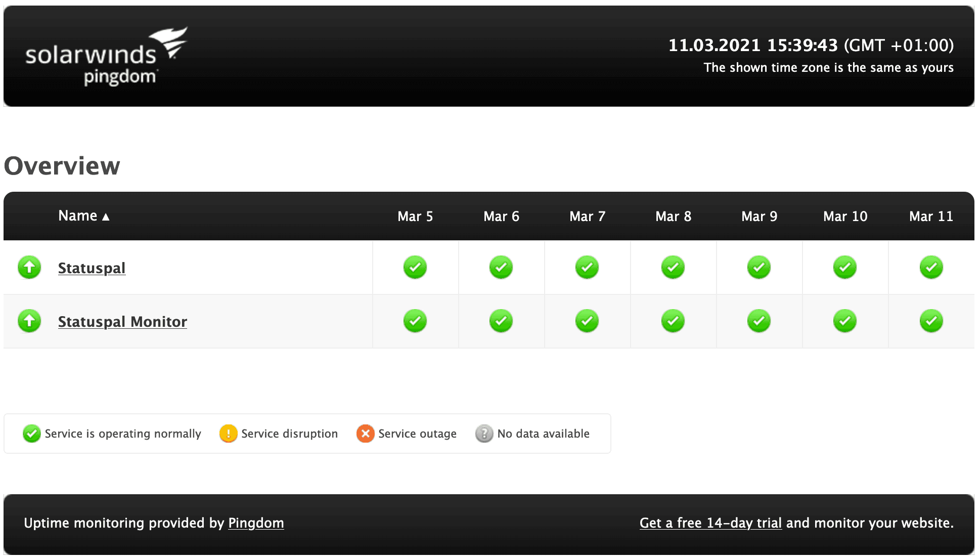Click the gray No data available legend icon
The width and height of the screenshot is (980, 560).
(x=484, y=434)
